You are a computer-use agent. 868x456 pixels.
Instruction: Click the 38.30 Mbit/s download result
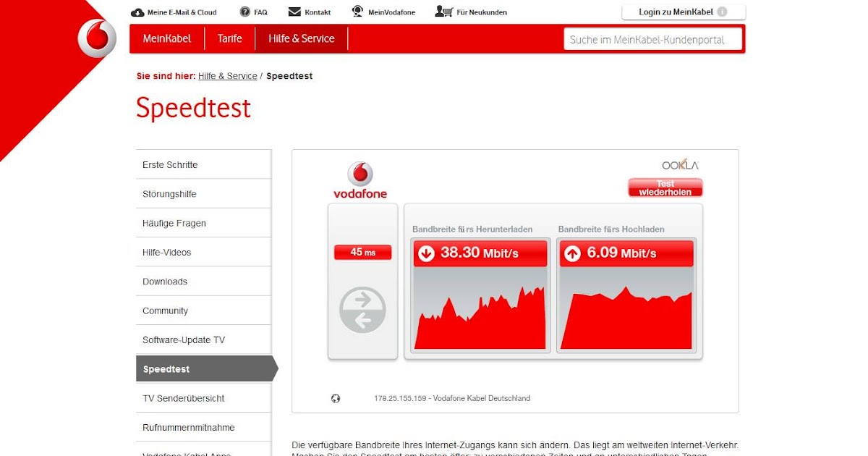click(480, 253)
